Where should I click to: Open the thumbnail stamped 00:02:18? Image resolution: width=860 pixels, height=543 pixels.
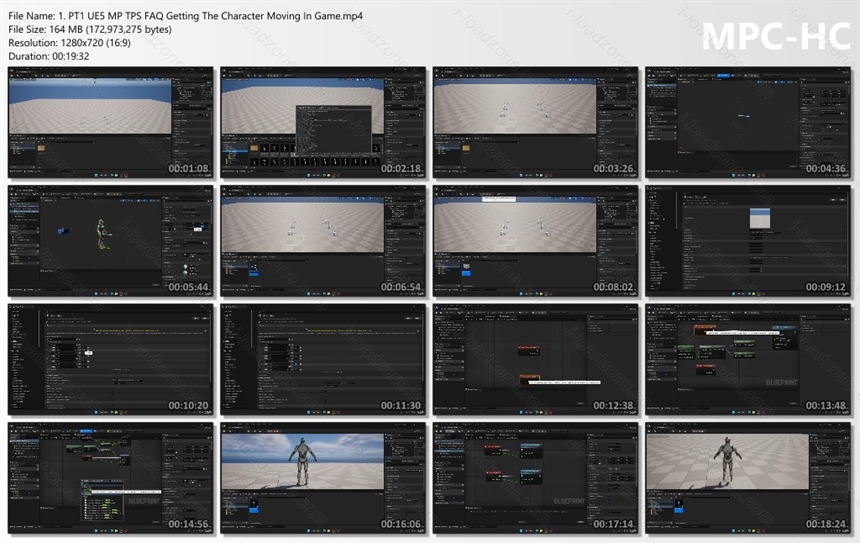coord(323,122)
